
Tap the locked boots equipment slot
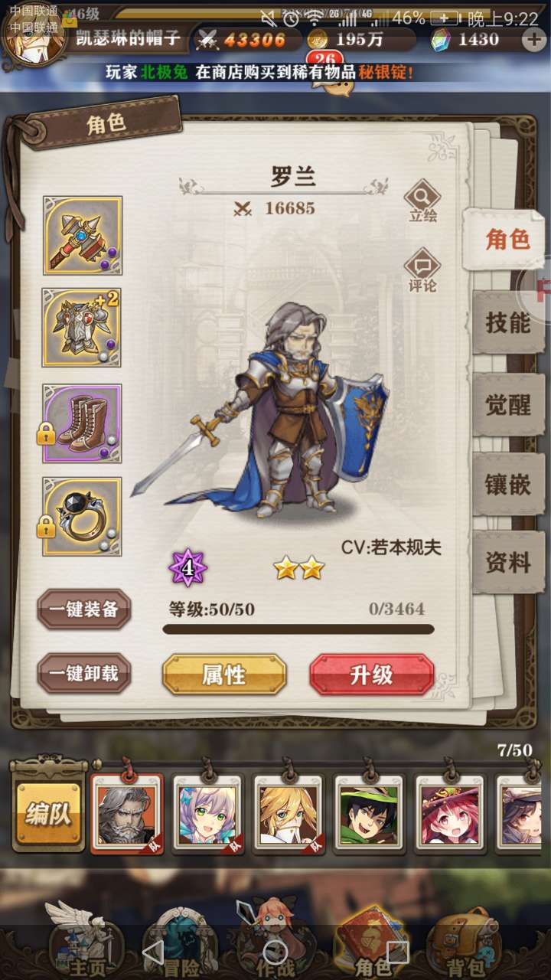point(83,423)
